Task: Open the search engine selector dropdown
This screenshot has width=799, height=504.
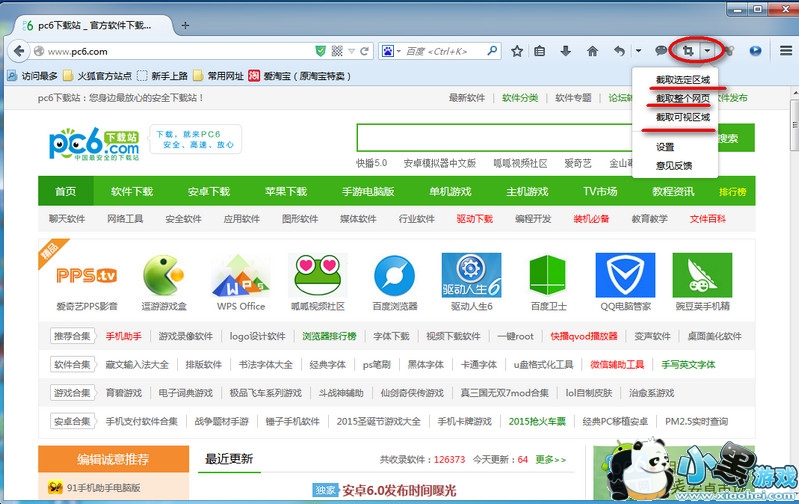Action: tap(391, 51)
